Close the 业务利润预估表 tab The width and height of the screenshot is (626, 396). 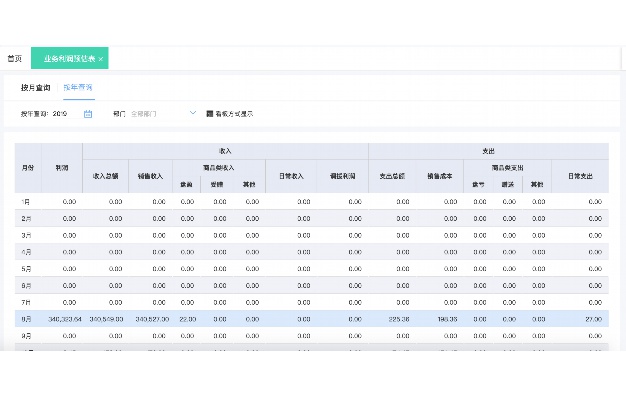pyautogui.click(x=101, y=59)
